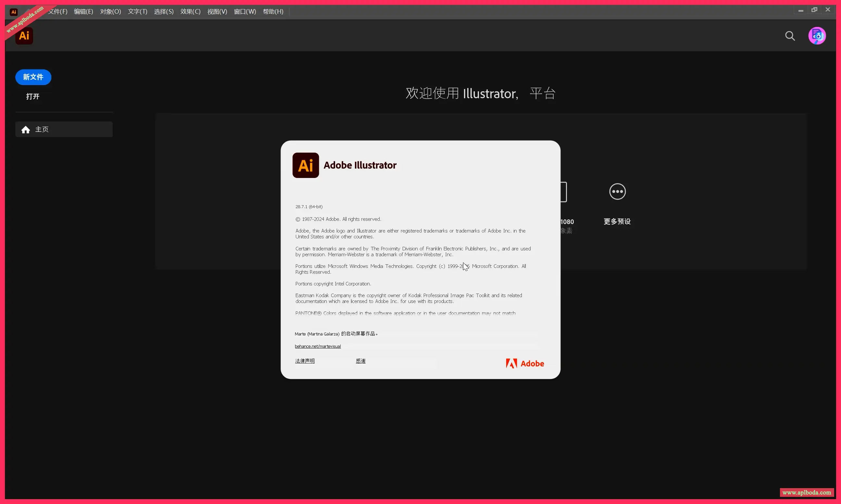Screen dimensions: 841x504
Task: Restore down the Illustrator window
Action: (814, 10)
